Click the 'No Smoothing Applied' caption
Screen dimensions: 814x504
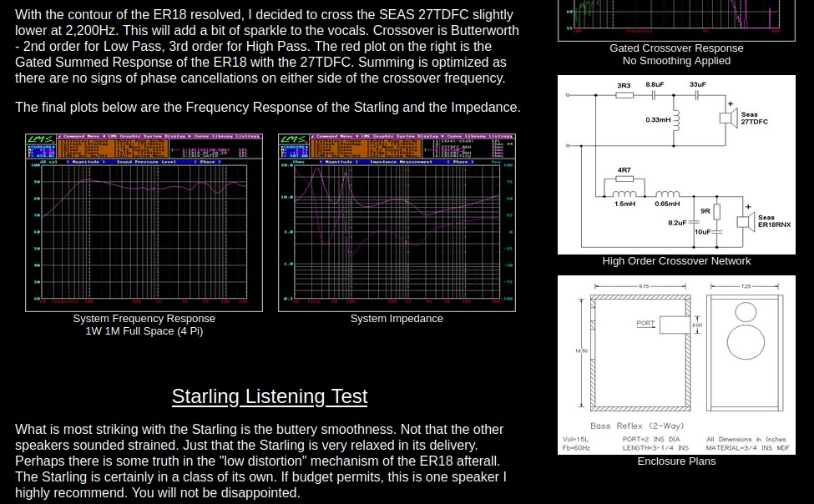[676, 61]
